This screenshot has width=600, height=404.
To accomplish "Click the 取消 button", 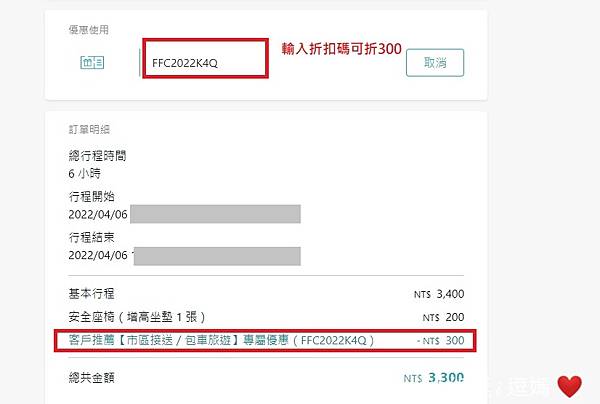I will click(435, 63).
